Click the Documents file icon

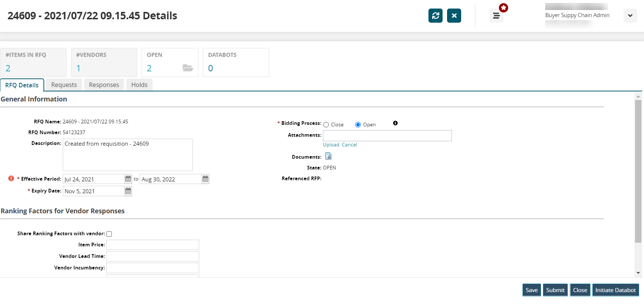tap(328, 156)
